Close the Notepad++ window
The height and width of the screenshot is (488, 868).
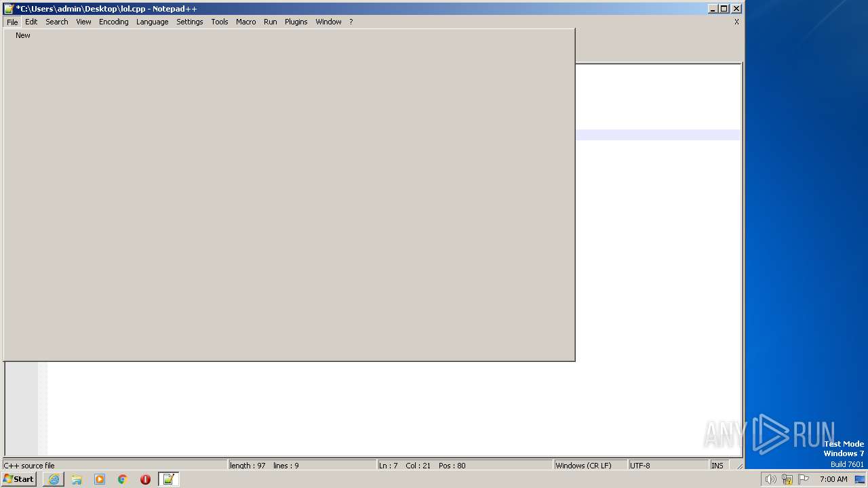point(736,9)
